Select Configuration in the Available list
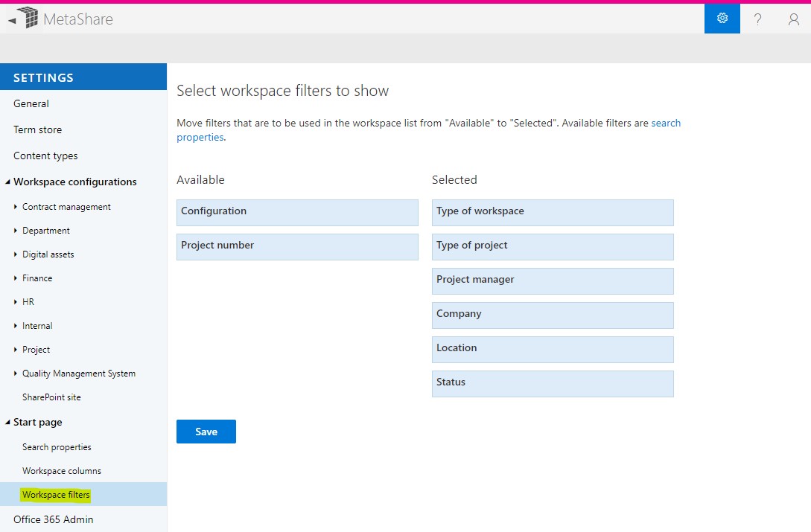Image resolution: width=811 pixels, height=532 pixels. pos(296,212)
